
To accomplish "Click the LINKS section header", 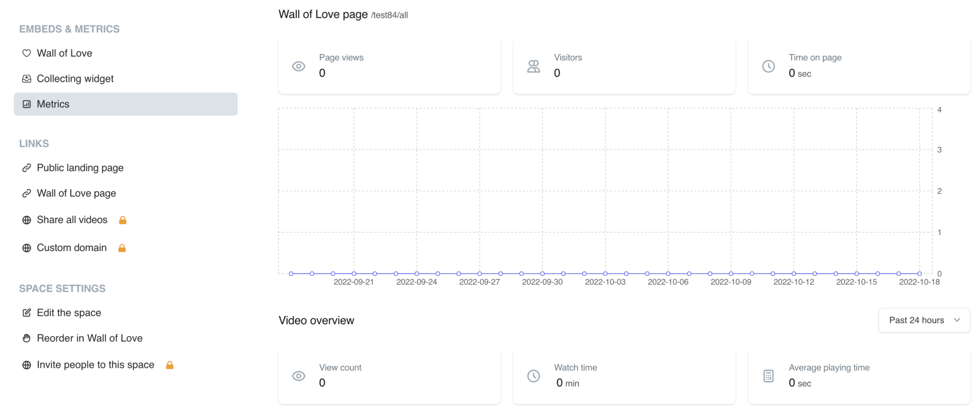I will [x=34, y=144].
